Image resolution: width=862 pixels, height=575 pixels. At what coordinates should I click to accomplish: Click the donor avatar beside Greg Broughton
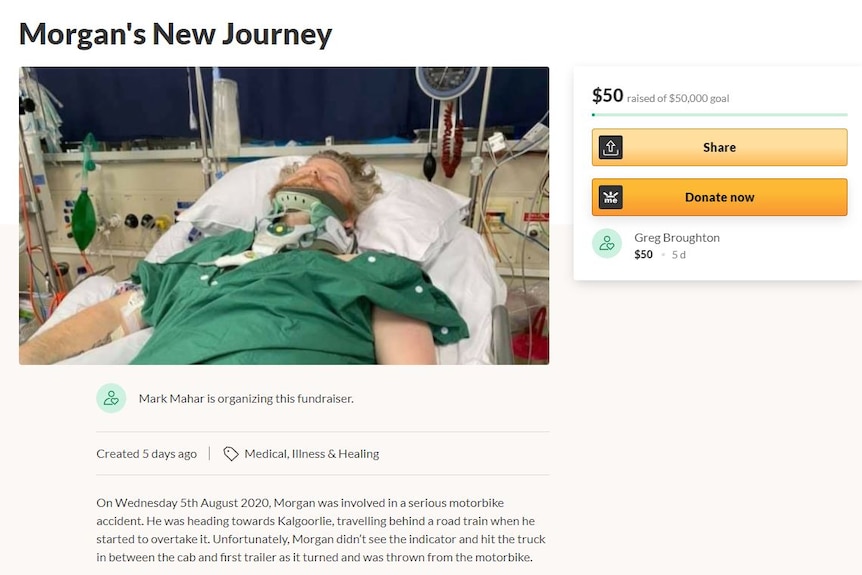point(606,244)
